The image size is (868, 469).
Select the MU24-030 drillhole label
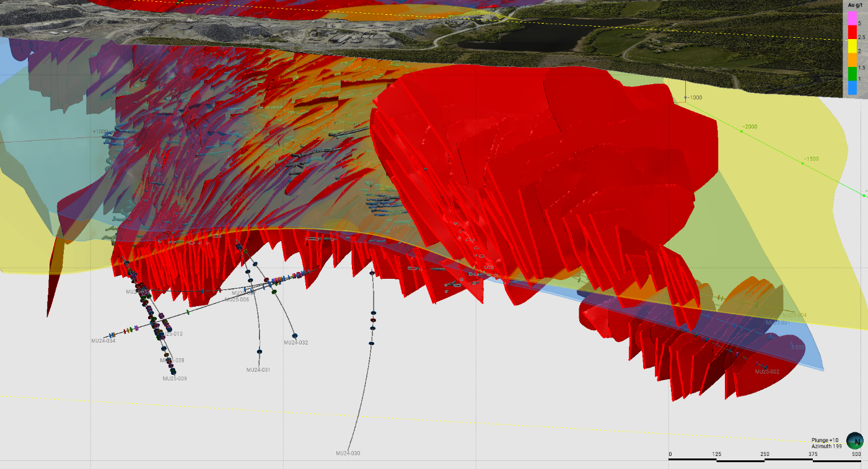coord(348,454)
